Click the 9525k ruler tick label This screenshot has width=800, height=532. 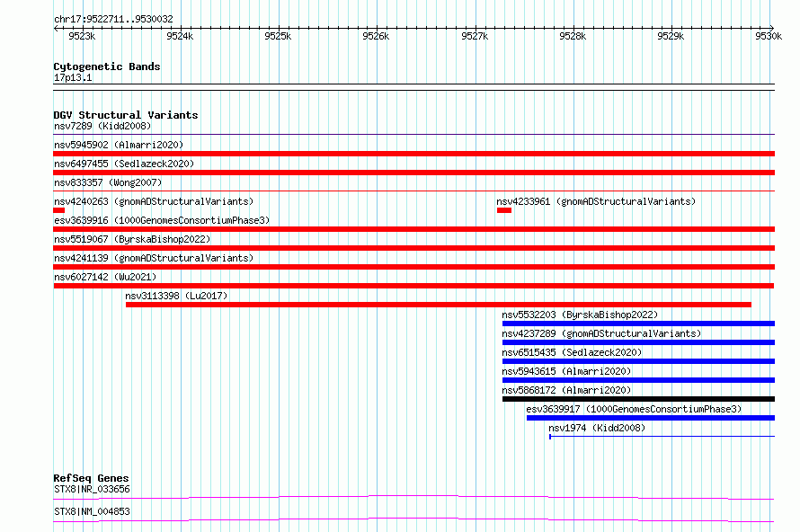click(278, 36)
